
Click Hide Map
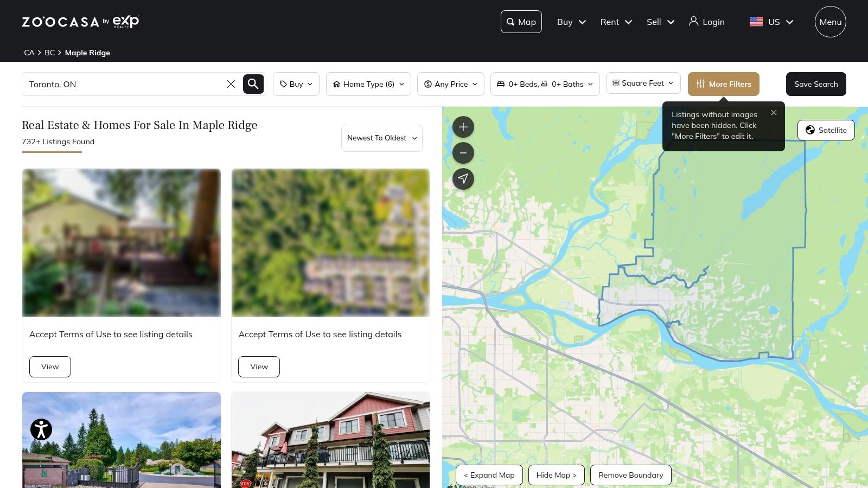[x=557, y=475]
